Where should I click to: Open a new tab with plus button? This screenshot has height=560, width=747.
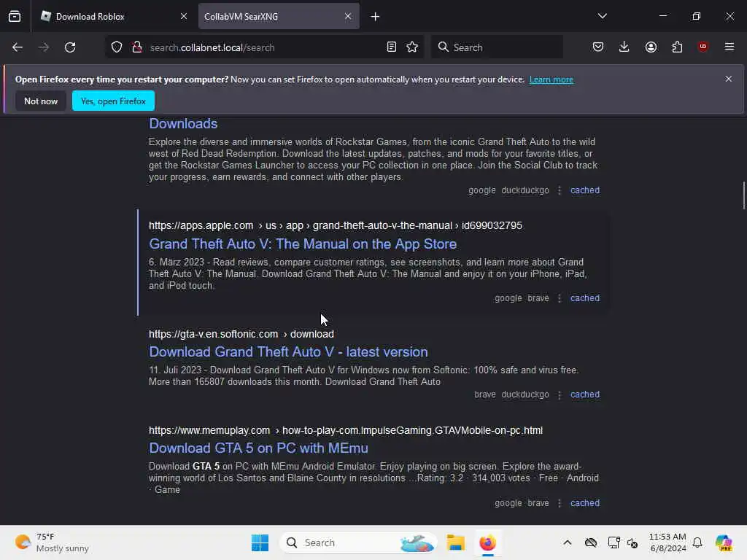[375, 17]
